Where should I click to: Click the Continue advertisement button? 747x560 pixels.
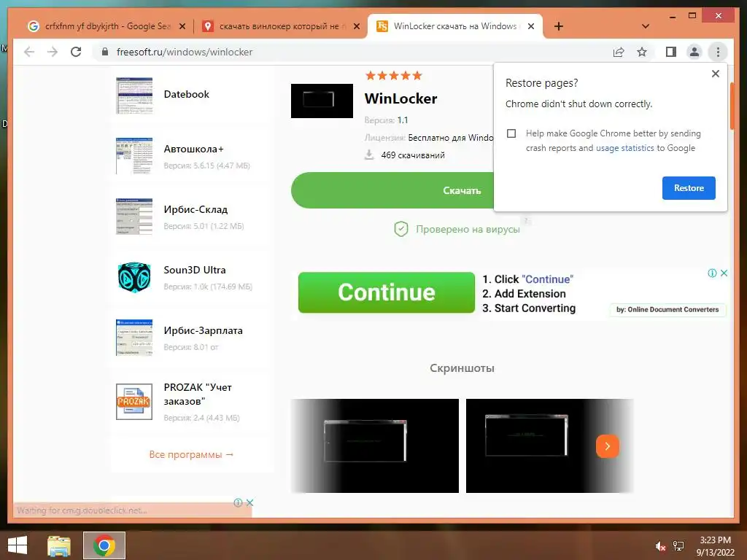[x=387, y=292]
